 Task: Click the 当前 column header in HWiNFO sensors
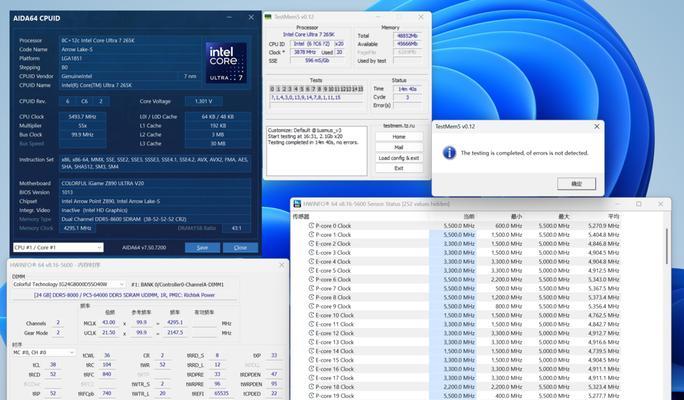point(469,216)
